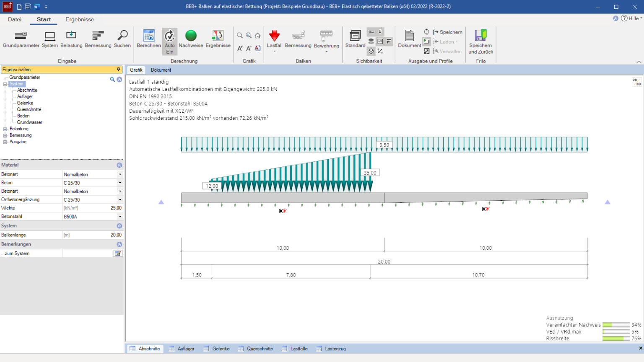The width and height of the screenshot is (644, 362).
Task: Open the Dokument output icon
Action: click(409, 36)
